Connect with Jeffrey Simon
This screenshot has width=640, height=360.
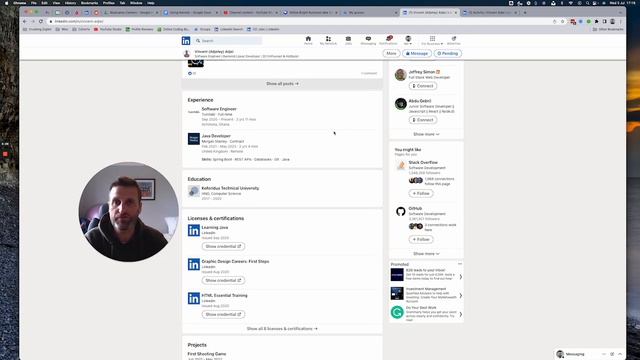click(423, 86)
